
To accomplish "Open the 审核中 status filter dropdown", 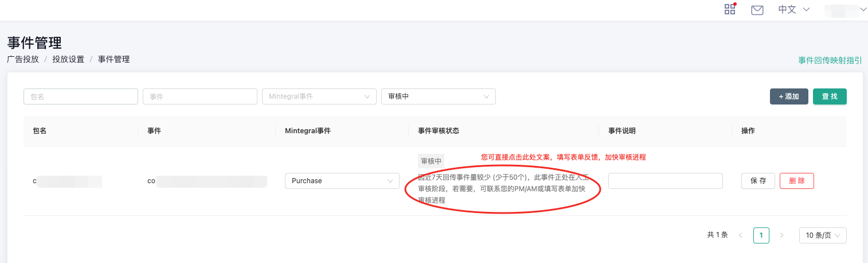I will coord(439,96).
